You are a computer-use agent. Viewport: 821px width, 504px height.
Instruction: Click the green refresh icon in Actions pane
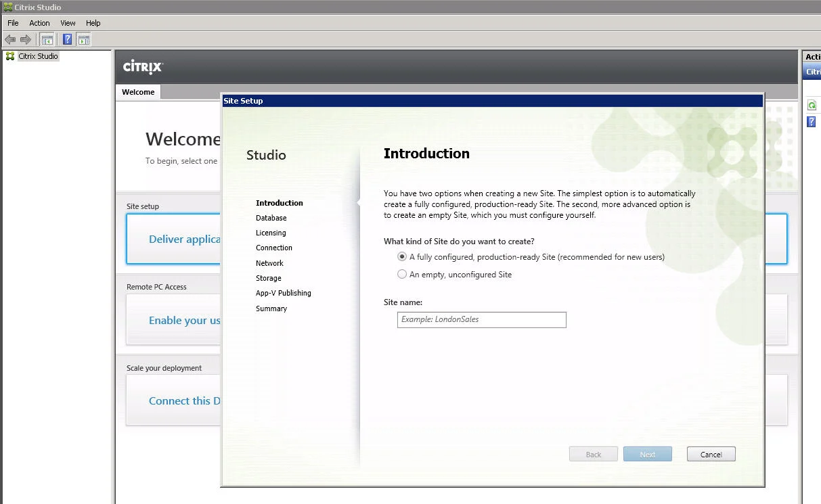pyautogui.click(x=812, y=106)
